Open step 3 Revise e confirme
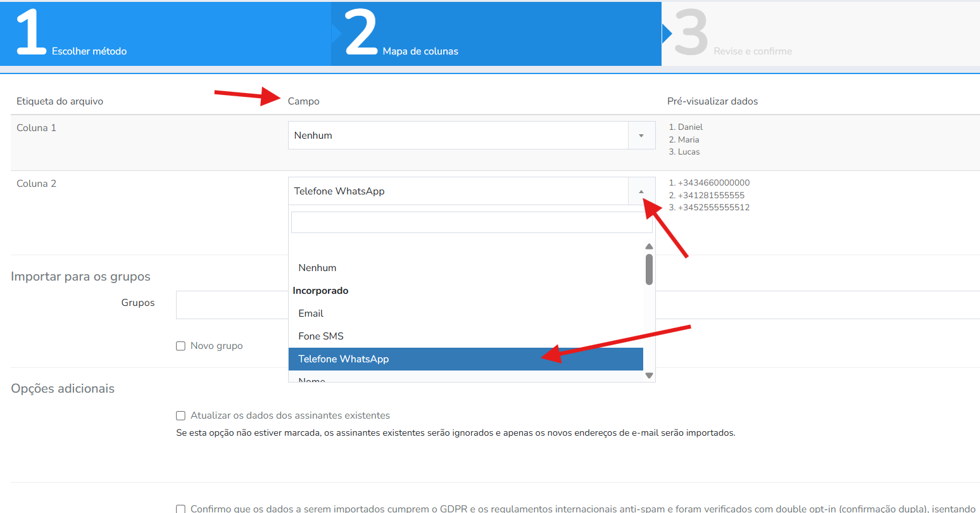 [x=820, y=34]
